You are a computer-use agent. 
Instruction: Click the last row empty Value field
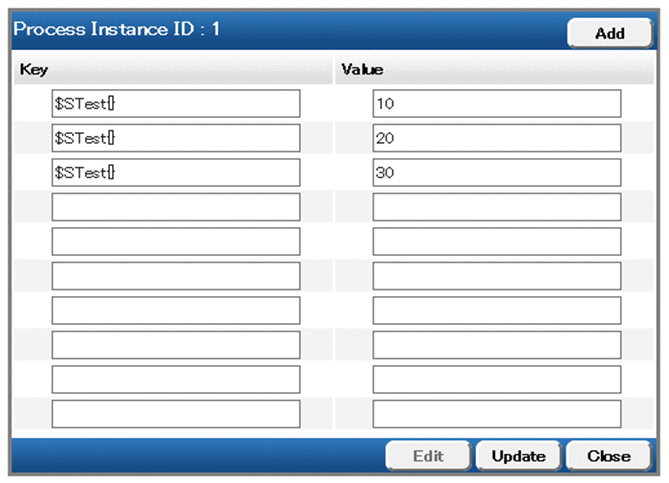coord(496,414)
